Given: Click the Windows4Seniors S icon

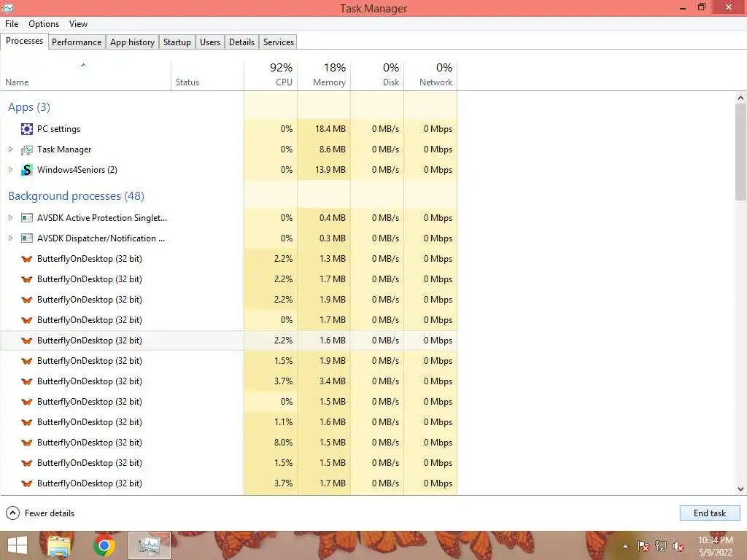Looking at the screenshot, I should pyautogui.click(x=27, y=170).
